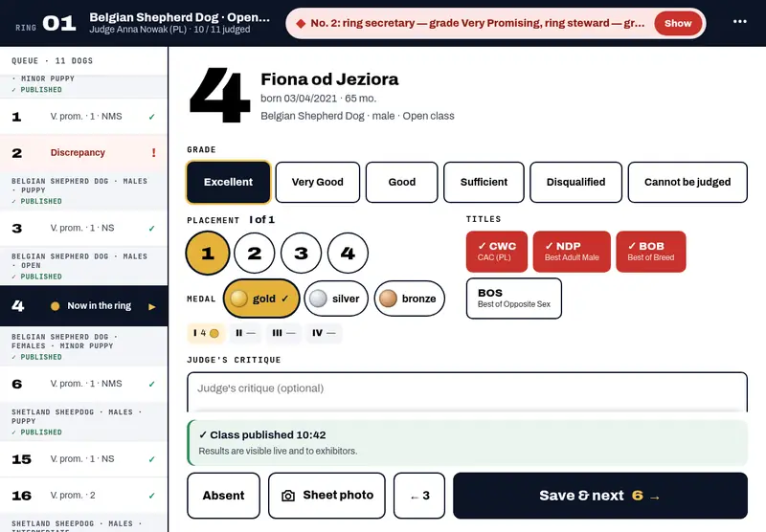Click the play arrow on dog 4 row
766x532 pixels.
[152, 306]
